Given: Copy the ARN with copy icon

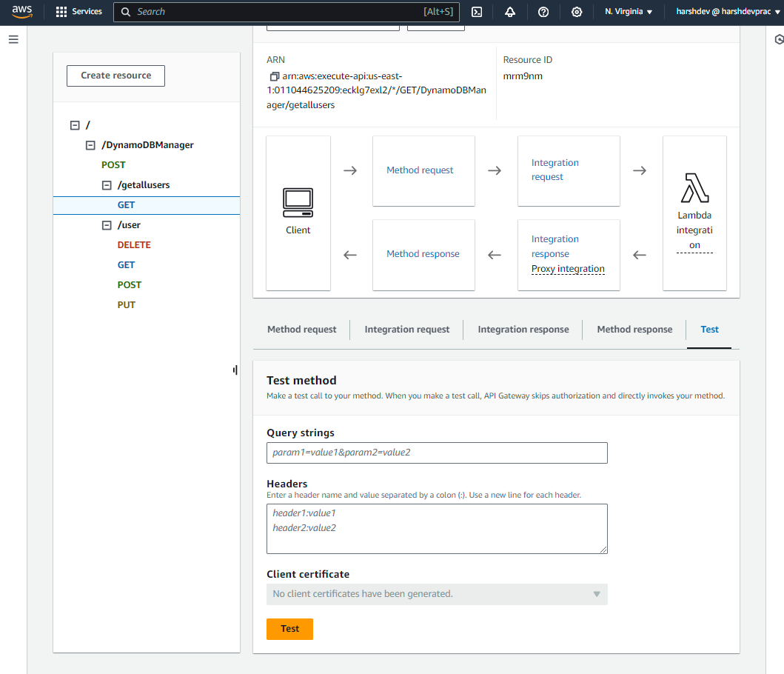Looking at the screenshot, I should coord(275,76).
